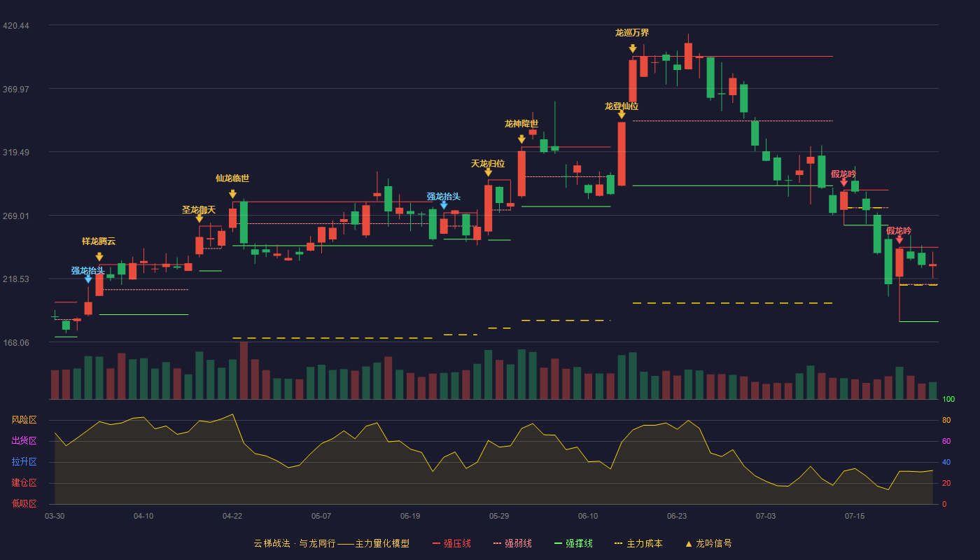980x560 pixels.
Task: Select the 天龙归位 signal arrow marker
Action: 488,172
